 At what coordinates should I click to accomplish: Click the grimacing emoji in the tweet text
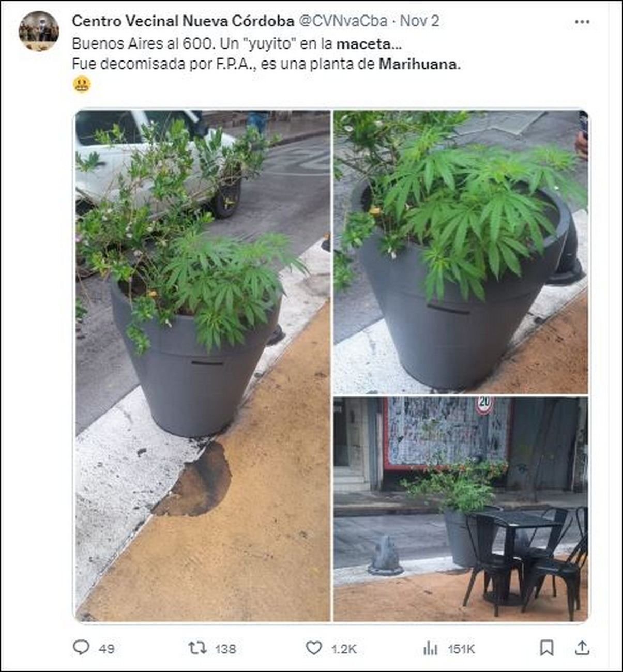coord(82,84)
